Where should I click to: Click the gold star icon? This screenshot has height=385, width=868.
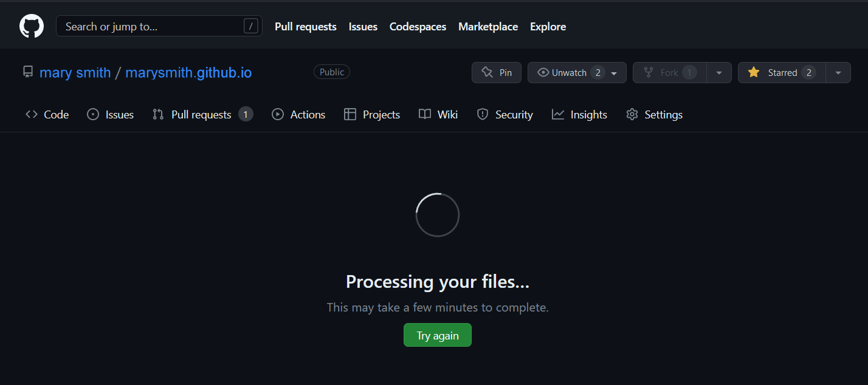tap(754, 73)
